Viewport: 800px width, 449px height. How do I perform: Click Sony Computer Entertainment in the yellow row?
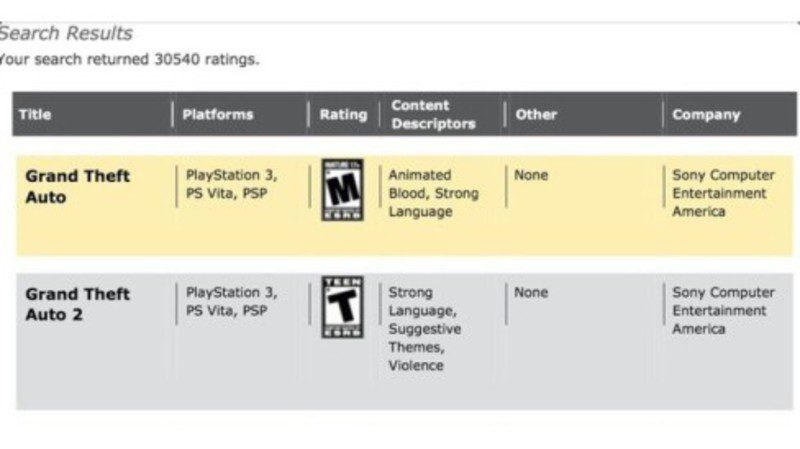tap(720, 193)
